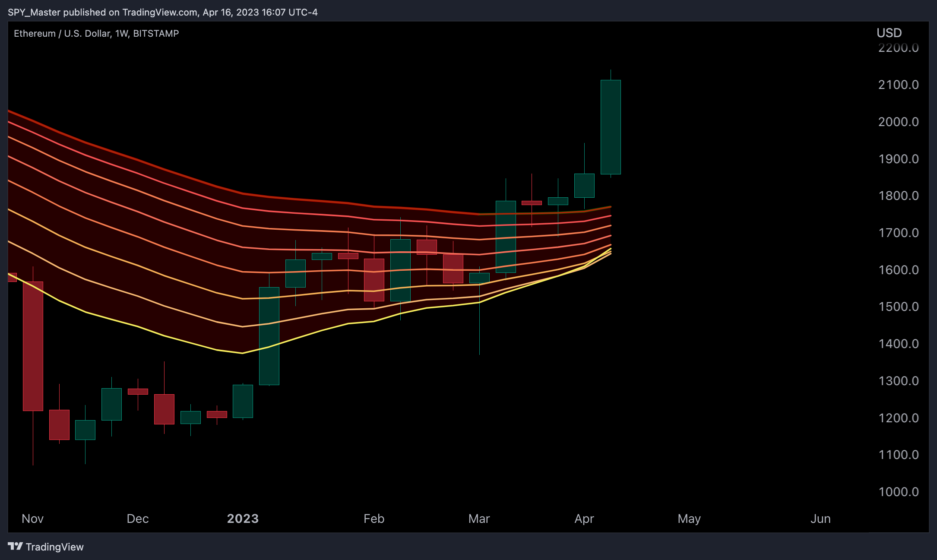Click the 1500.0 price axis label
Viewport: 937px width, 560px height.
click(898, 307)
